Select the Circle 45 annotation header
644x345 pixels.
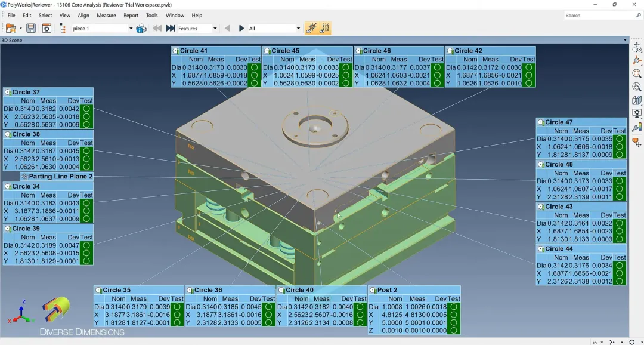[x=307, y=51]
